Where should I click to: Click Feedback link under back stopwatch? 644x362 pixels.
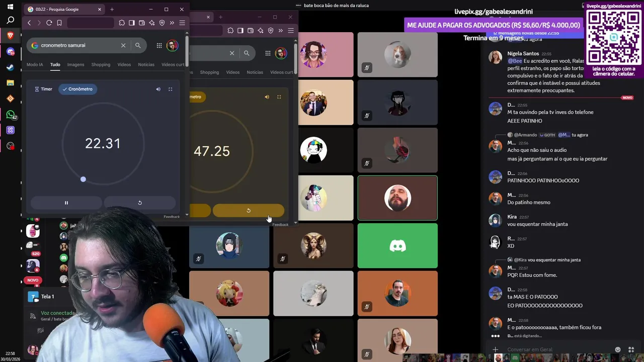click(280, 224)
